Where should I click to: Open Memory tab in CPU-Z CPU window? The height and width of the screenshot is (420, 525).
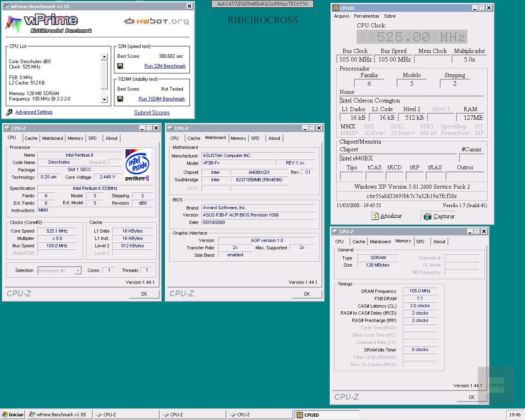point(75,138)
